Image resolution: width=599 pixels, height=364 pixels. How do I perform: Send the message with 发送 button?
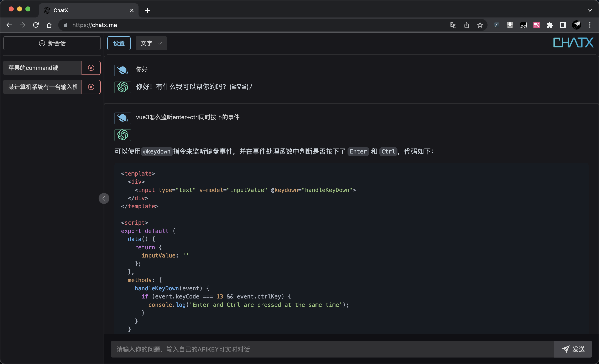(x=573, y=349)
